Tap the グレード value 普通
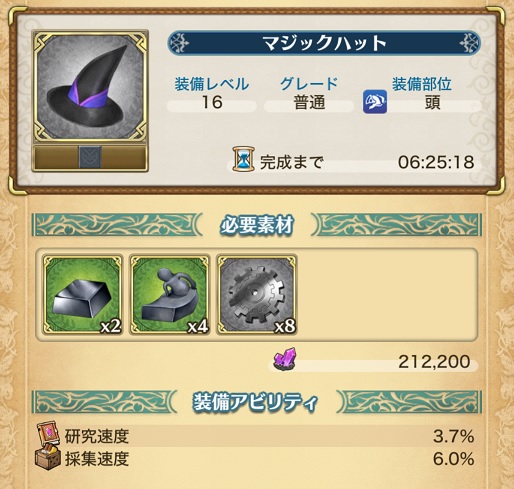Image resolution: width=514 pixels, height=489 pixels. tap(309, 102)
